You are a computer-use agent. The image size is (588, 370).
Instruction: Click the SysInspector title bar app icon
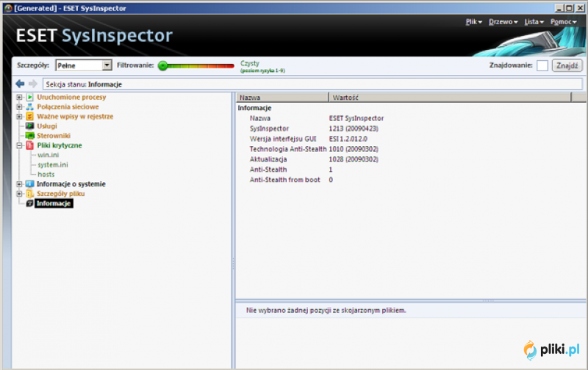[x=8, y=8]
